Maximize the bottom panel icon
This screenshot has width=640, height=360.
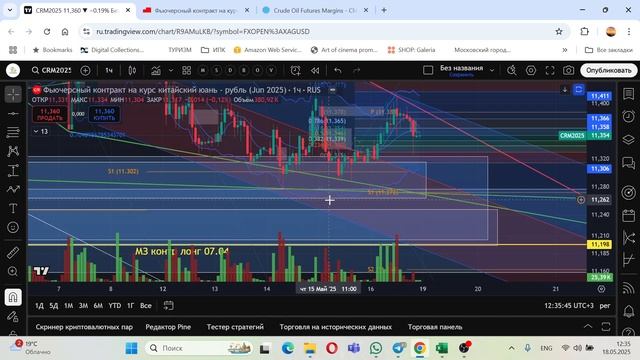606,326
